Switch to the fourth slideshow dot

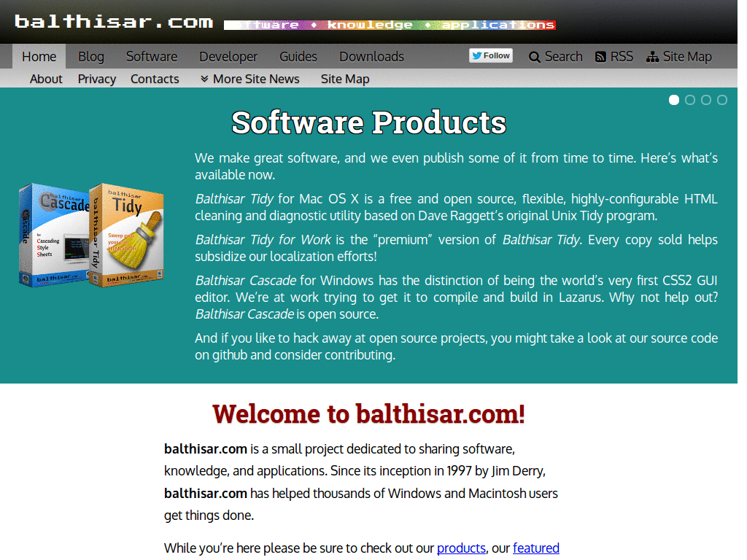(x=722, y=100)
